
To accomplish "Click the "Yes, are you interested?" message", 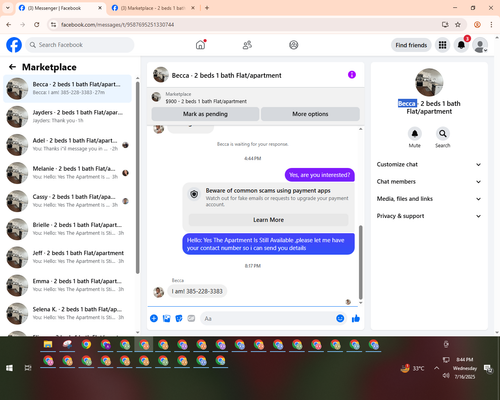I will pos(319,175).
